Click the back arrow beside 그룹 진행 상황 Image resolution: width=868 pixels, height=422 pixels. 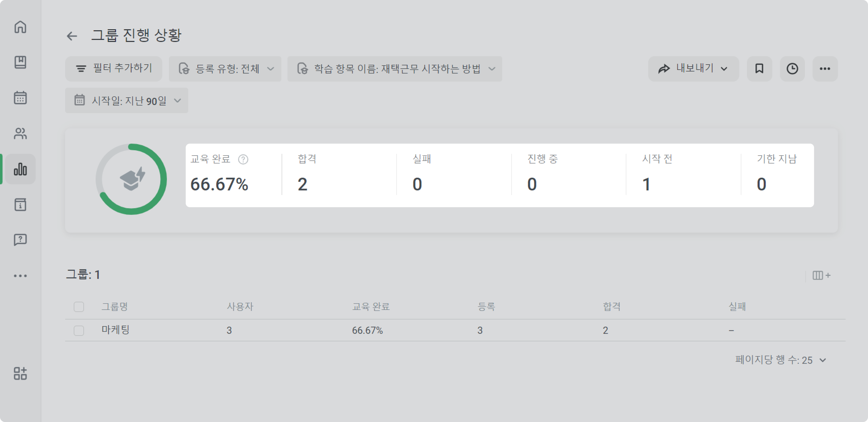click(72, 36)
